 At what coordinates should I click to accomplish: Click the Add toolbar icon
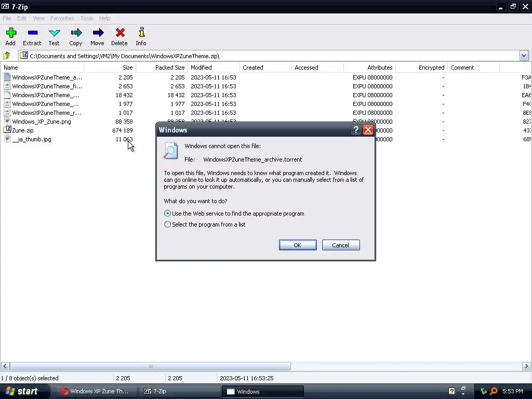(x=11, y=33)
